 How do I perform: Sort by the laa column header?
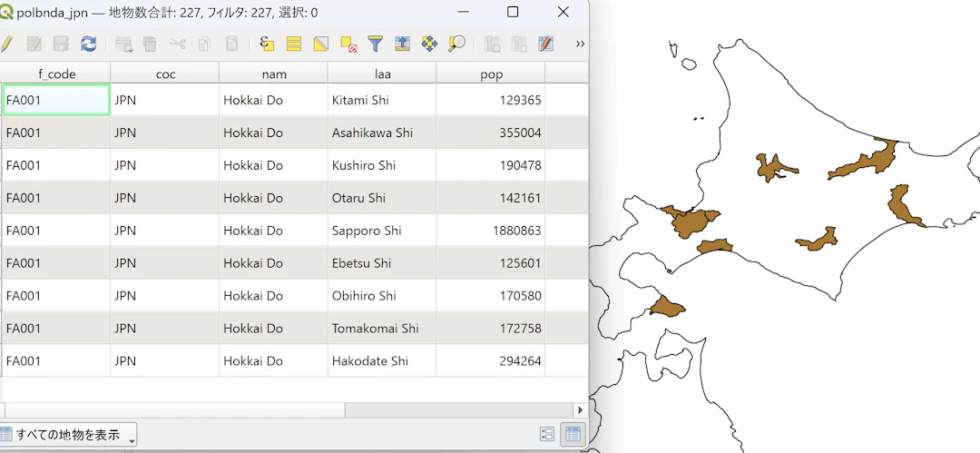382,74
